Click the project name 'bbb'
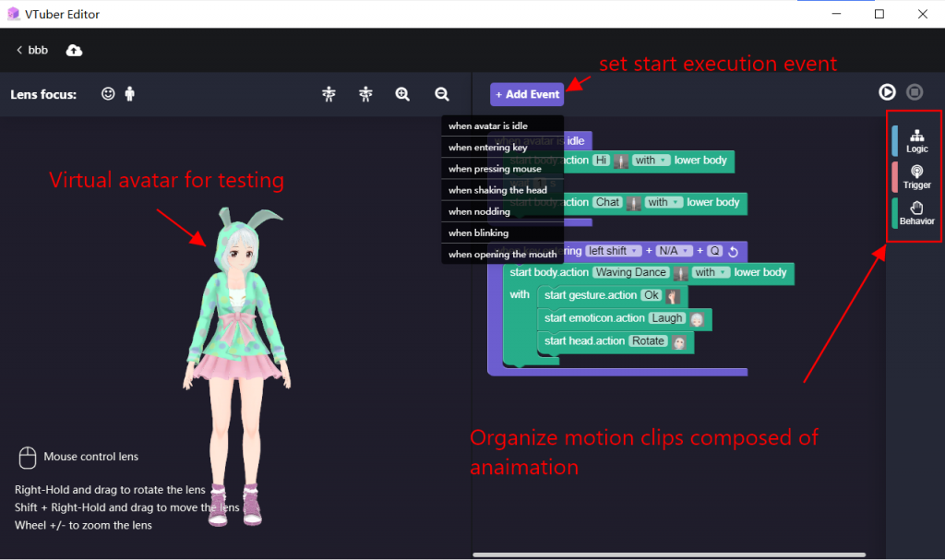The image size is (945, 560). (x=38, y=50)
